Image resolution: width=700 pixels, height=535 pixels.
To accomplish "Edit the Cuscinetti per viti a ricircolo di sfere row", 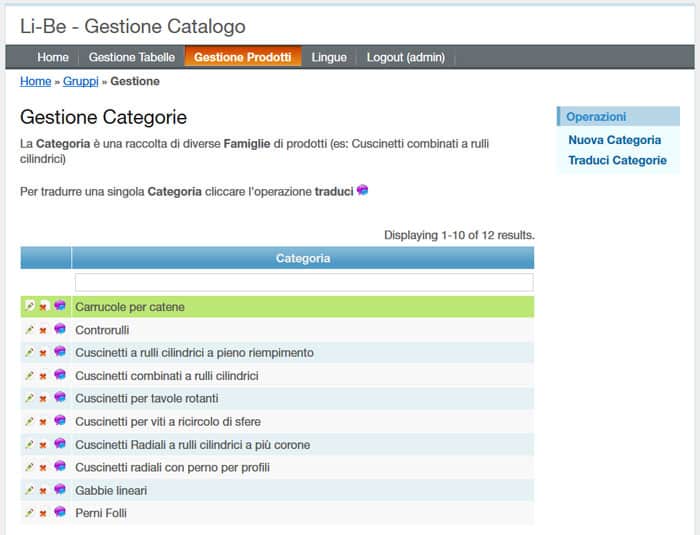I will point(29,421).
